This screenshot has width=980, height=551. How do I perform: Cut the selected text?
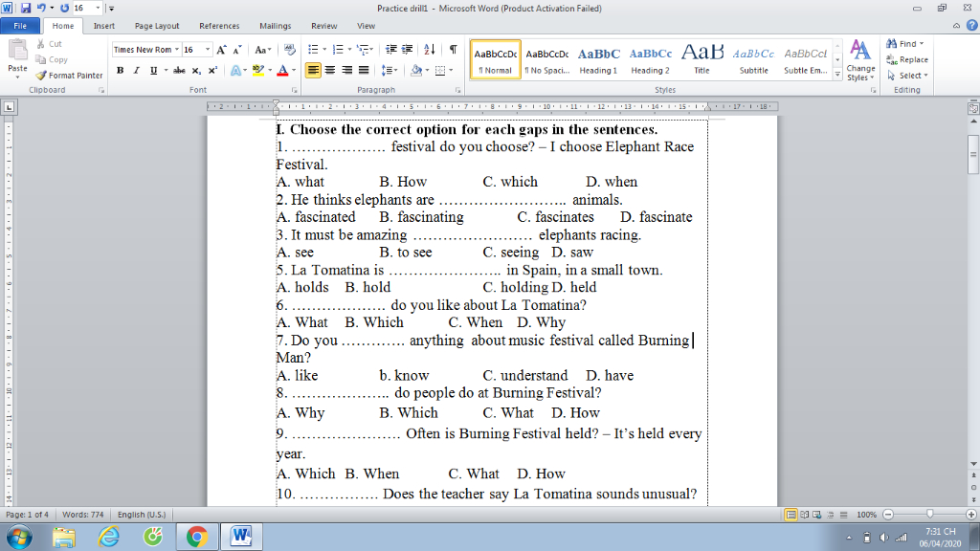(x=50, y=44)
